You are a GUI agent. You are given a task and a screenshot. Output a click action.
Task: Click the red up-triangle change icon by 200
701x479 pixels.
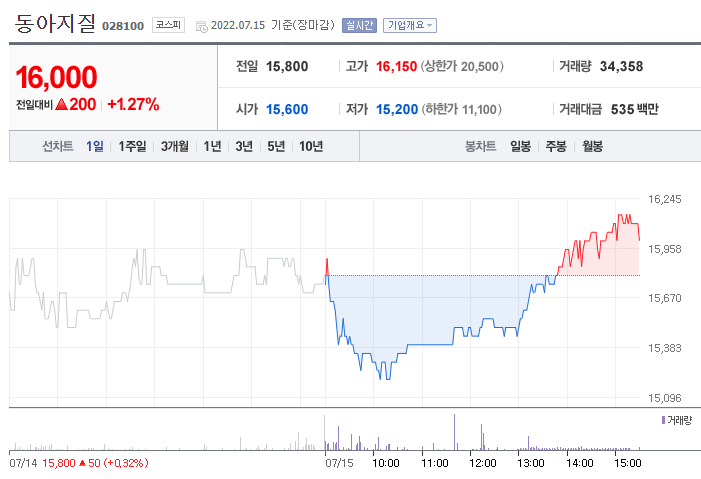[x=61, y=105]
